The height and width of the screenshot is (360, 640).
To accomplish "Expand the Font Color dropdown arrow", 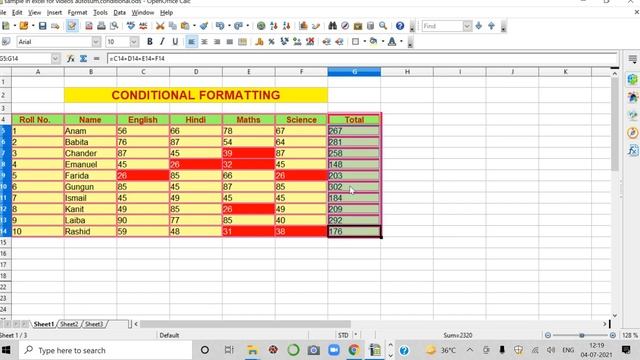I will coord(401,42).
